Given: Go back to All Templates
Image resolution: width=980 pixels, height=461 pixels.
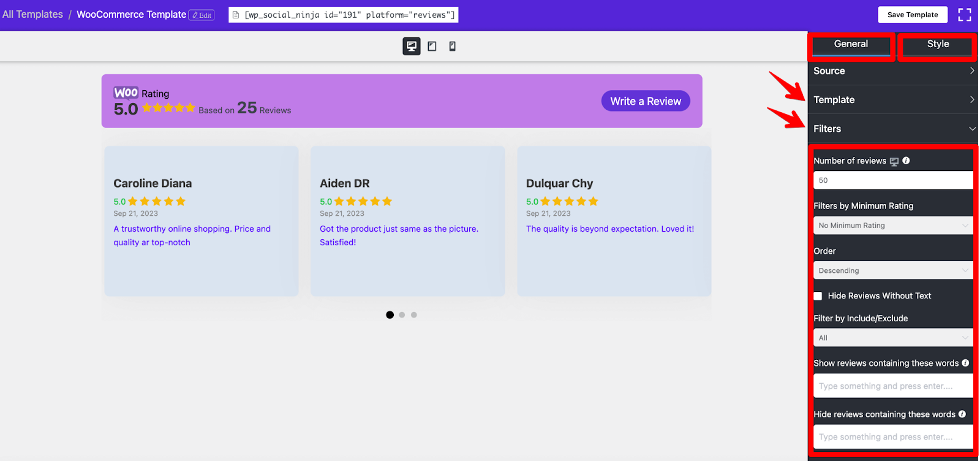Looking at the screenshot, I should pos(32,14).
